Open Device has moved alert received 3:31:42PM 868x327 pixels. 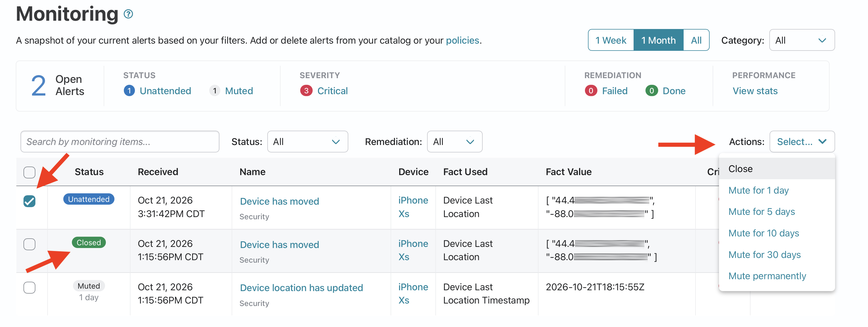(x=279, y=201)
